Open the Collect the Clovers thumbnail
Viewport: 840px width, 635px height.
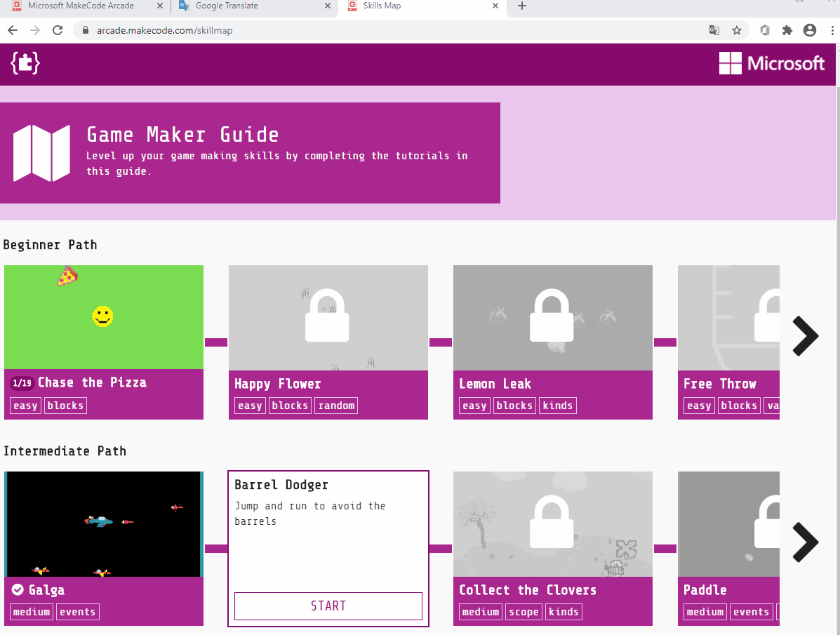[553, 523]
